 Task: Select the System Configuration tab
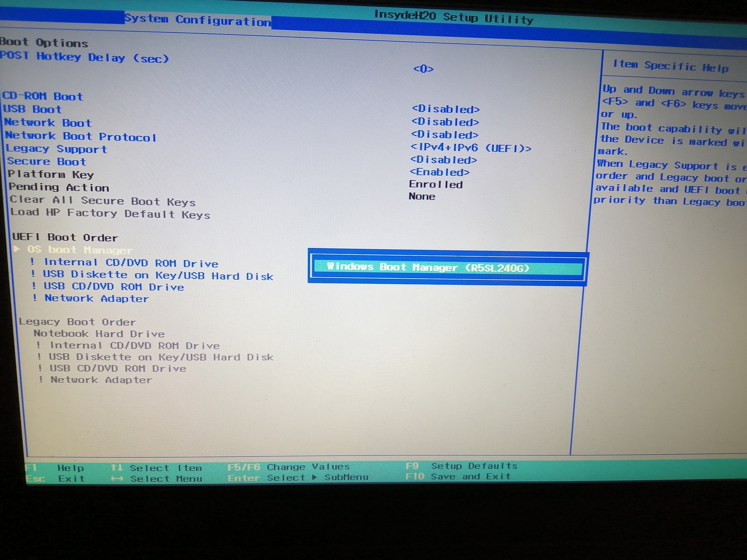tap(198, 20)
